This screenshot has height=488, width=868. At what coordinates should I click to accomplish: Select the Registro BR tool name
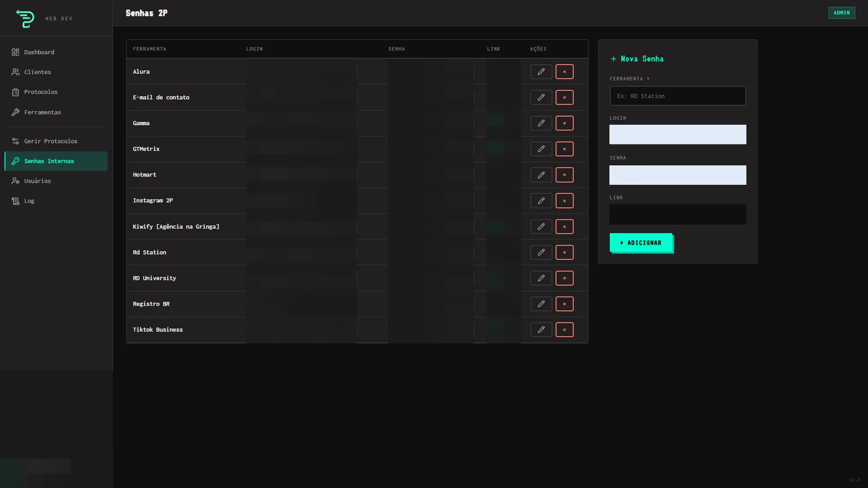[151, 304]
